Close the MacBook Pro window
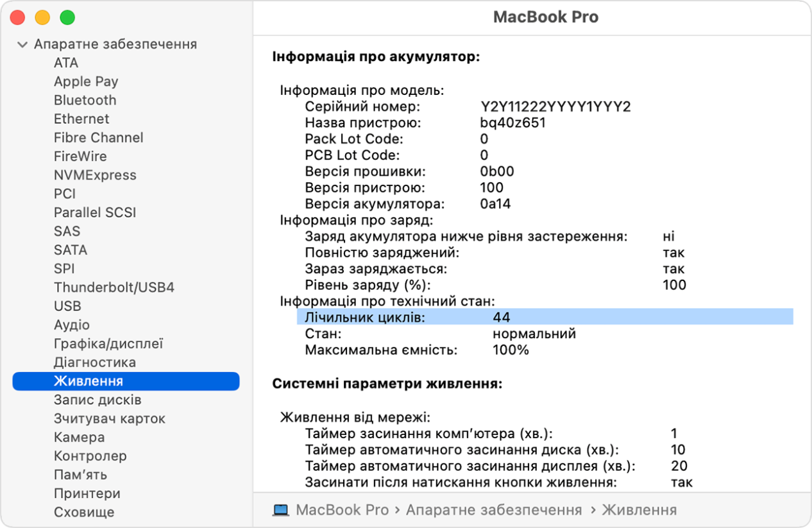 pos(19,17)
